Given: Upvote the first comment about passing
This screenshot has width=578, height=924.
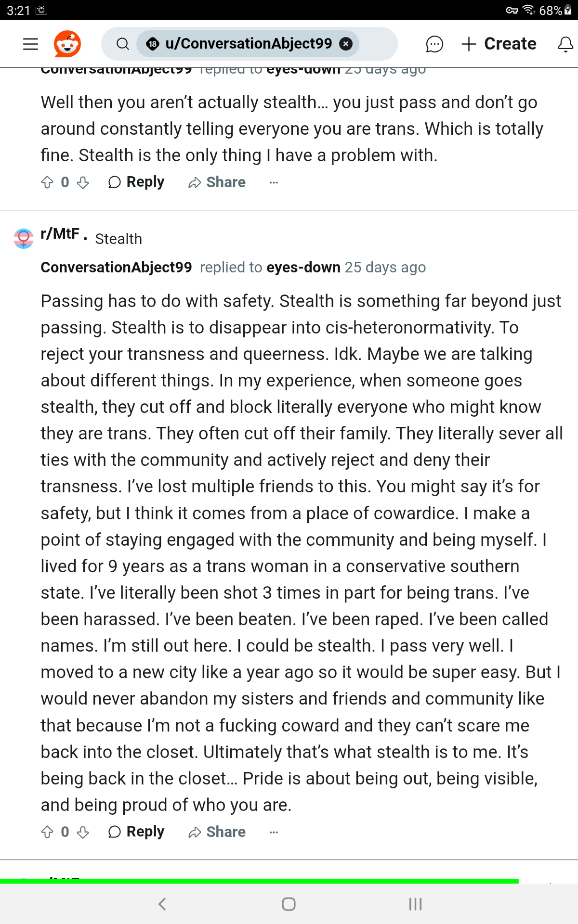Looking at the screenshot, I should [47, 182].
